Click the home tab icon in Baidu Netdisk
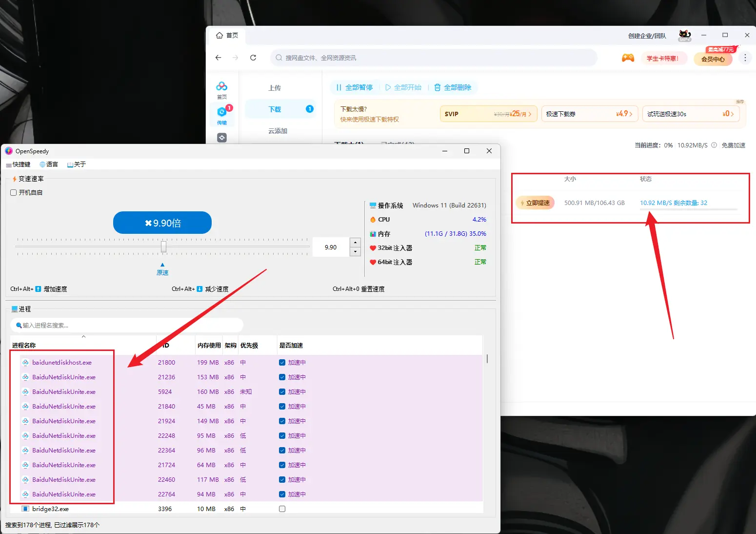Screen dimensions: 756x534 (219, 35)
